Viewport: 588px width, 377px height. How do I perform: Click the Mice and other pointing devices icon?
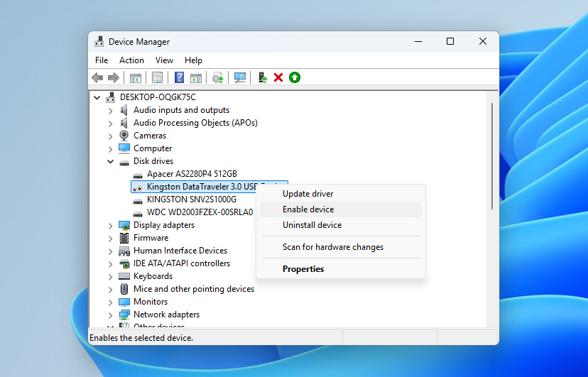124,289
